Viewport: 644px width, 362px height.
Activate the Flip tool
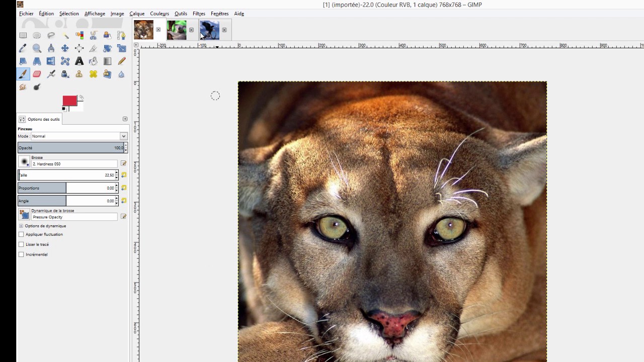coord(51,61)
